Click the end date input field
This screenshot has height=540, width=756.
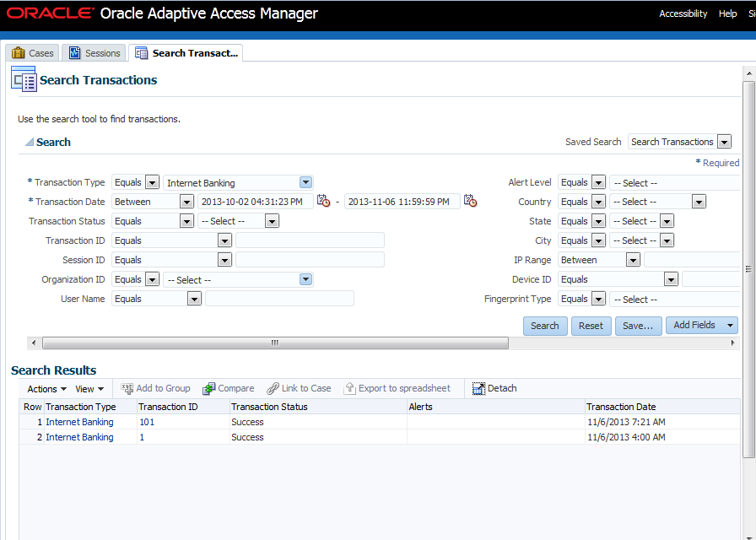[x=402, y=202]
